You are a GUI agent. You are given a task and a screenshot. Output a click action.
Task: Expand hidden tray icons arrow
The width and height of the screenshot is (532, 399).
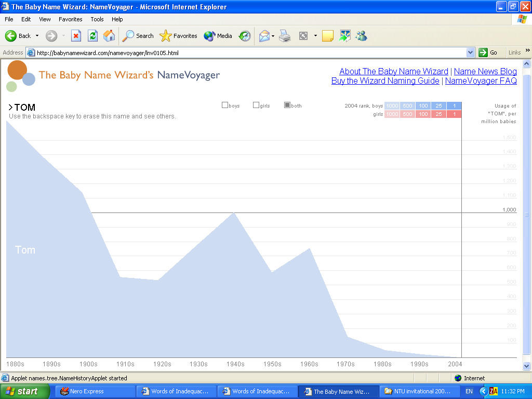point(483,391)
